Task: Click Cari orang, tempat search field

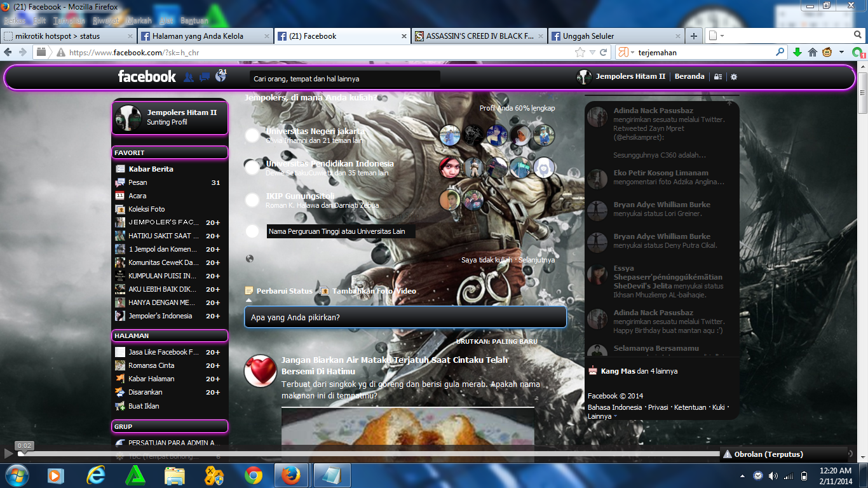Action: (344, 79)
